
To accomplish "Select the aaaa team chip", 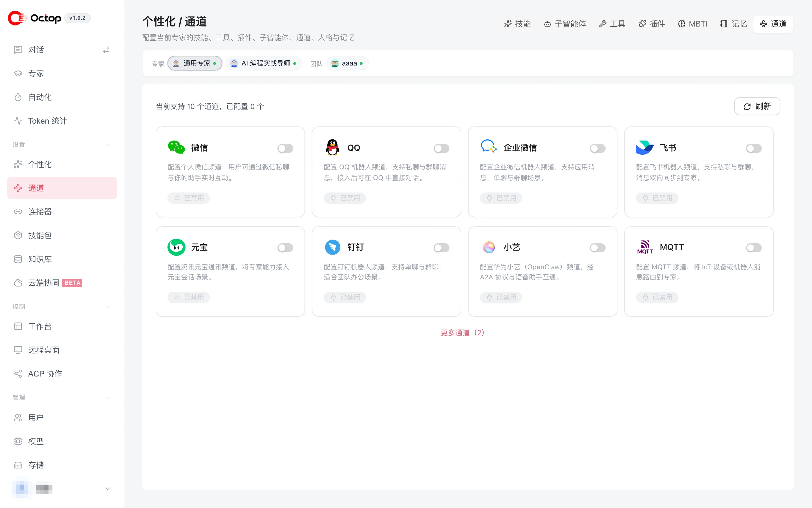I will pos(347,63).
